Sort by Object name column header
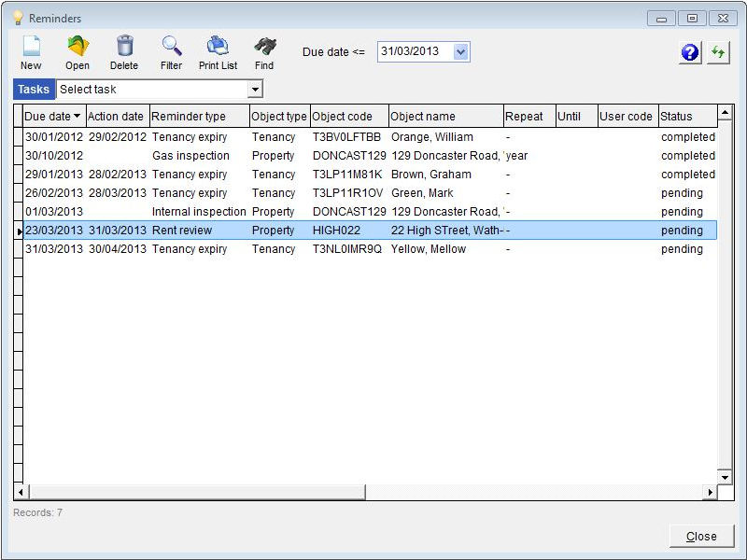 click(446, 116)
